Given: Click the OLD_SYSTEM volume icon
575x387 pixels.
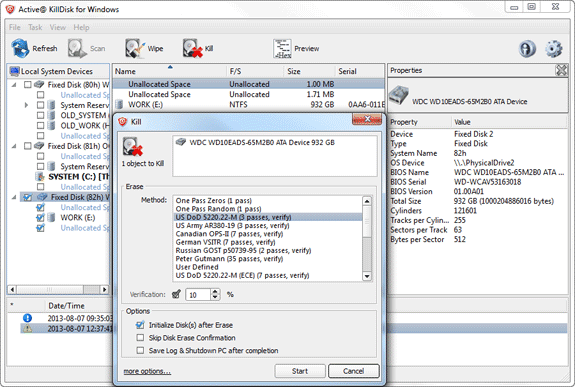Looking at the screenshot, I should tap(52, 116).
